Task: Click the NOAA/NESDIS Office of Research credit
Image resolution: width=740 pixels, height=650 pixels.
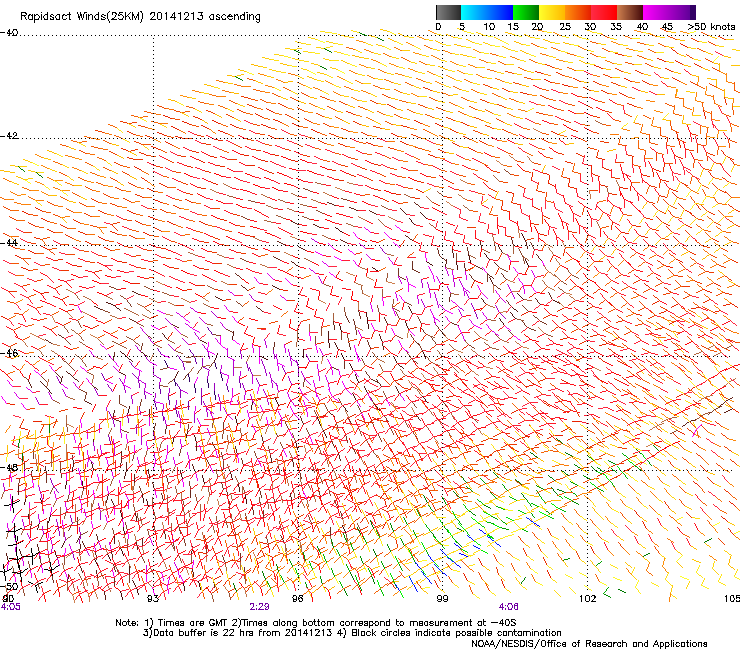Action: pyautogui.click(x=589, y=644)
